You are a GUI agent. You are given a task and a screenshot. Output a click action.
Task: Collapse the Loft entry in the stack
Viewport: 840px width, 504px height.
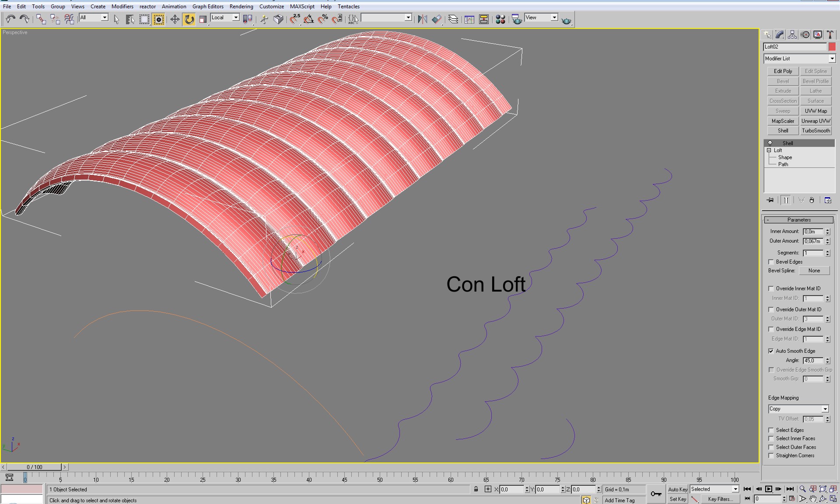[769, 150]
